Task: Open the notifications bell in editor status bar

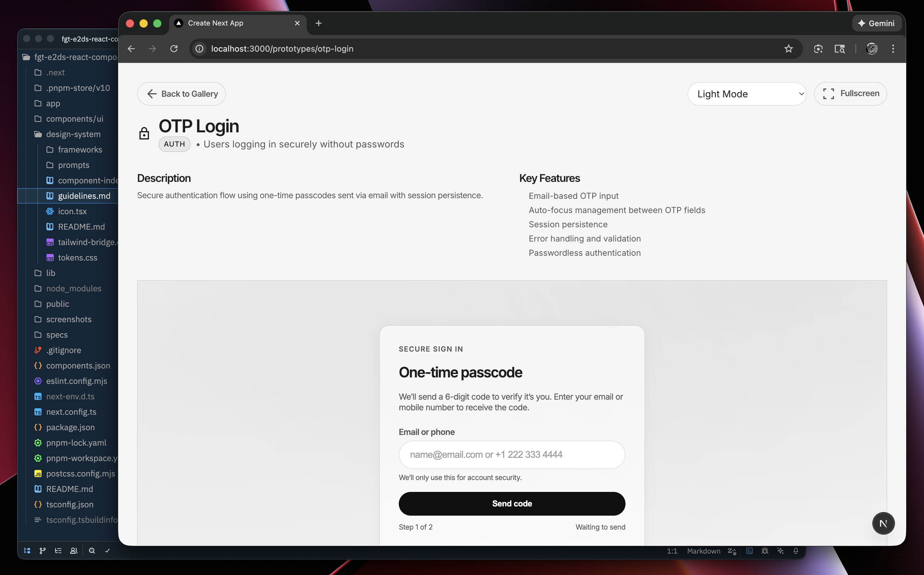Action: pyautogui.click(x=795, y=551)
